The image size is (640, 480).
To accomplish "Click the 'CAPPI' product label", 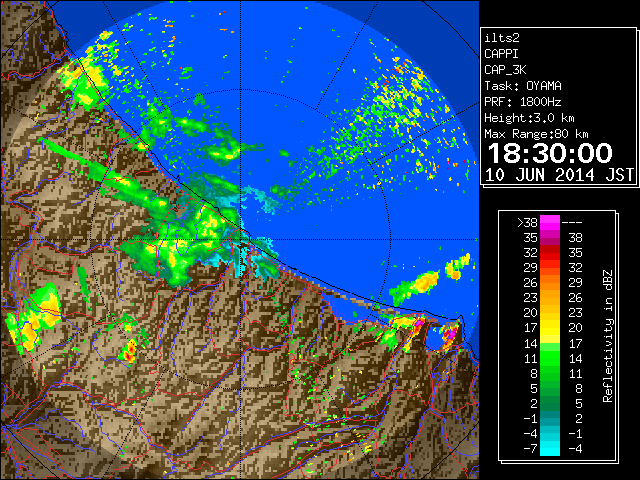I will pos(501,54).
